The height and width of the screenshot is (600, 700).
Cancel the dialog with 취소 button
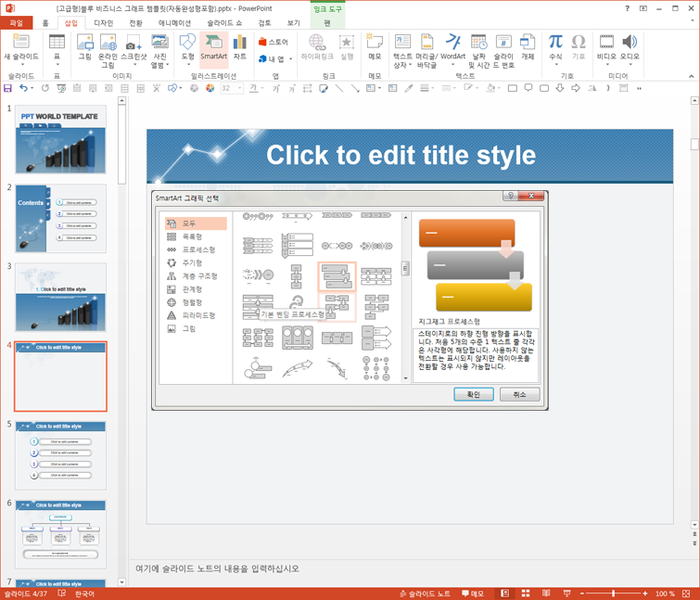point(519,394)
